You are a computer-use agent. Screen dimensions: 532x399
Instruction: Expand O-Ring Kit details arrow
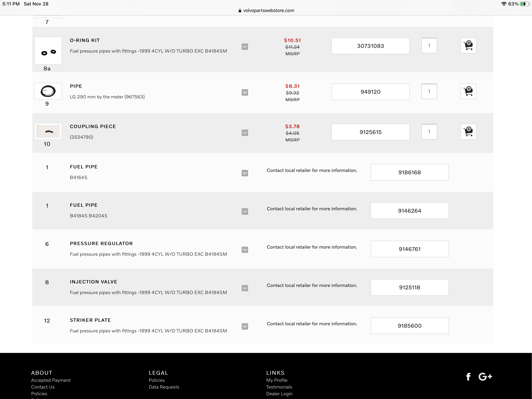click(245, 47)
